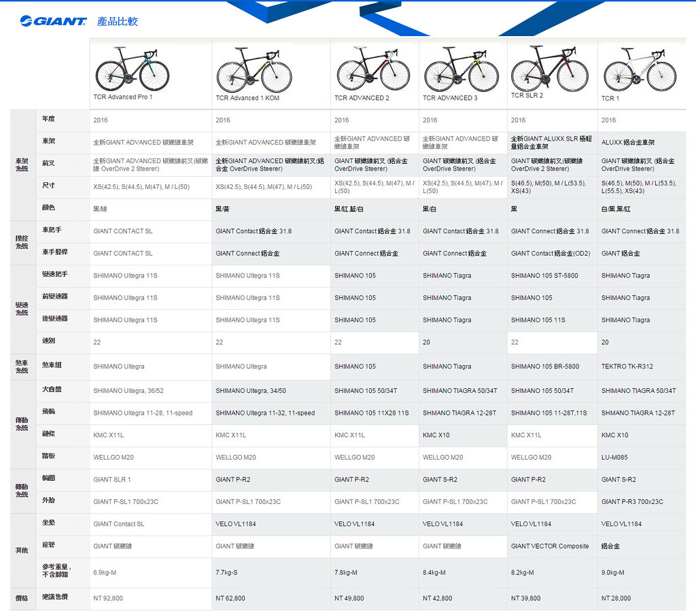Click the TCR ADVANCED 2 name
Viewport: 696px width, 616px height.
pos(362,98)
